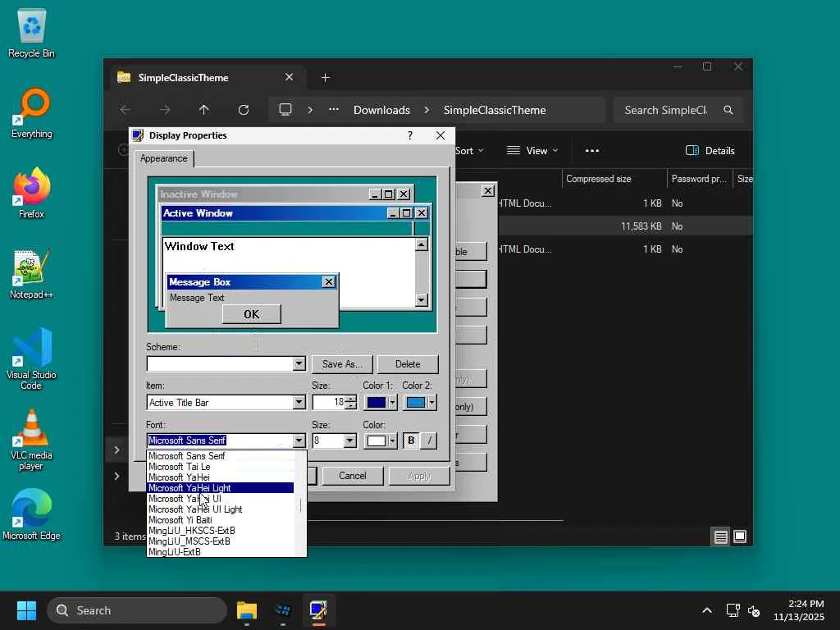This screenshot has height=630, width=840.
Task: Open the font Size dropdown
Action: pyautogui.click(x=349, y=441)
